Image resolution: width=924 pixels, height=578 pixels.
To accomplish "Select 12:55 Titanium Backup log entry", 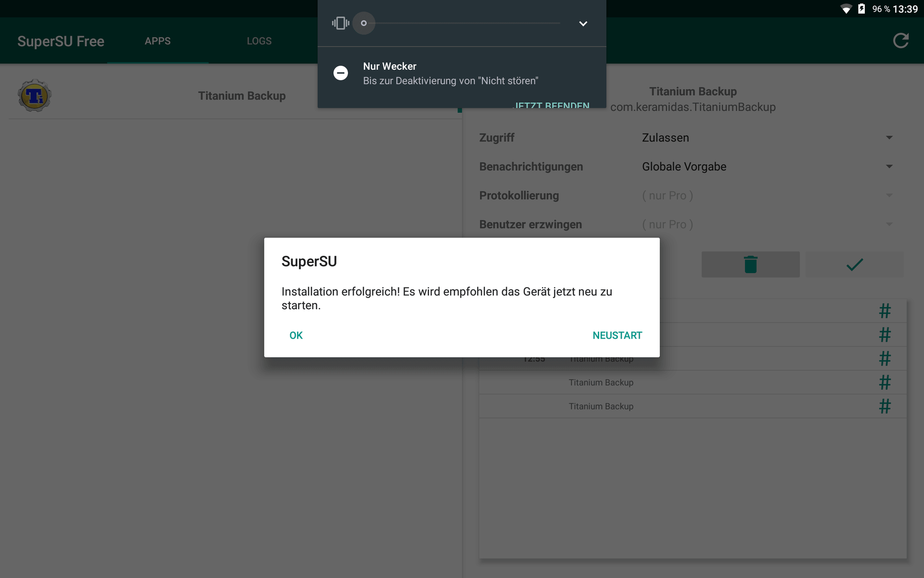I will (693, 359).
